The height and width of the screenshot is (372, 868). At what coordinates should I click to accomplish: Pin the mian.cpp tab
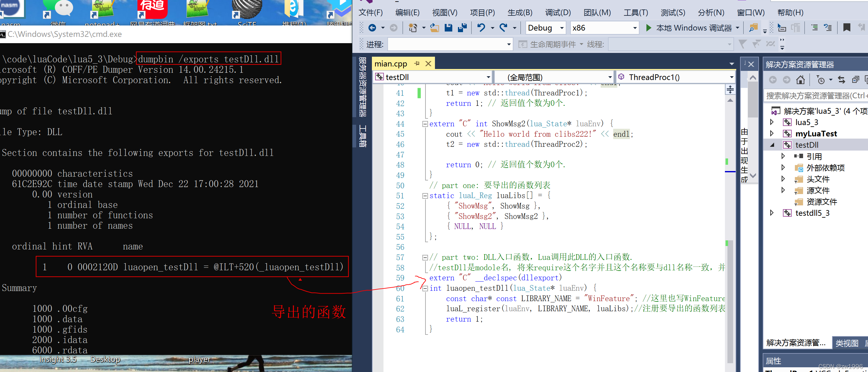[417, 63]
